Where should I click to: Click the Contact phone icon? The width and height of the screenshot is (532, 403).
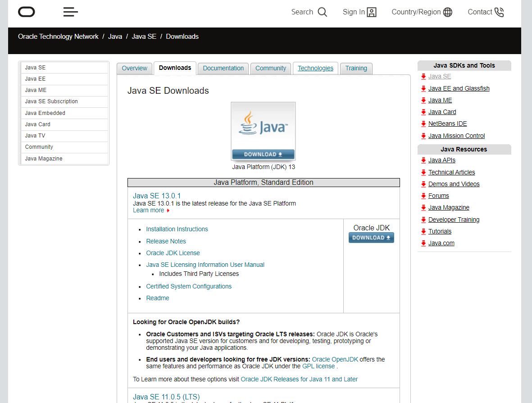[499, 12]
